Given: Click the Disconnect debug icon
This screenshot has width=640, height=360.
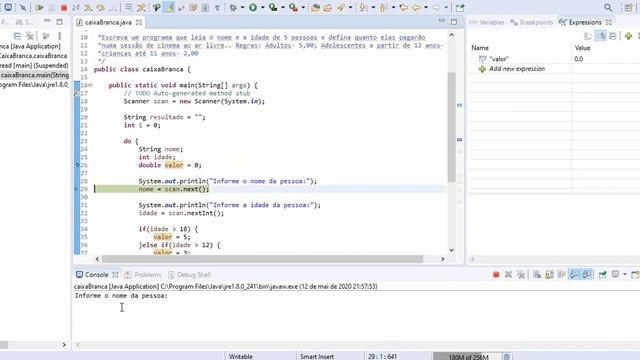Looking at the screenshot, I should [76, 7].
